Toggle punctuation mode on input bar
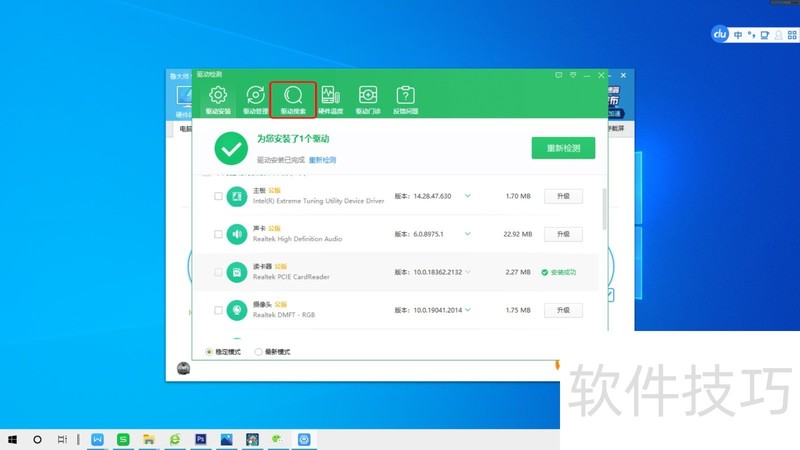 click(751, 35)
